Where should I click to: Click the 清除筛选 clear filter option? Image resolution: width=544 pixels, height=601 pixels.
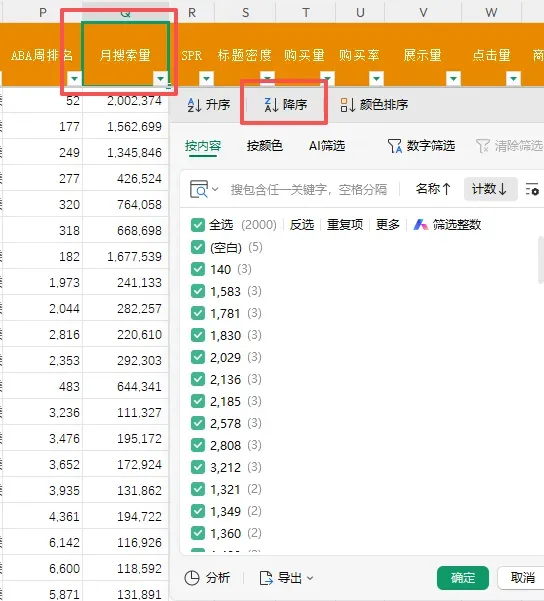tap(509, 146)
